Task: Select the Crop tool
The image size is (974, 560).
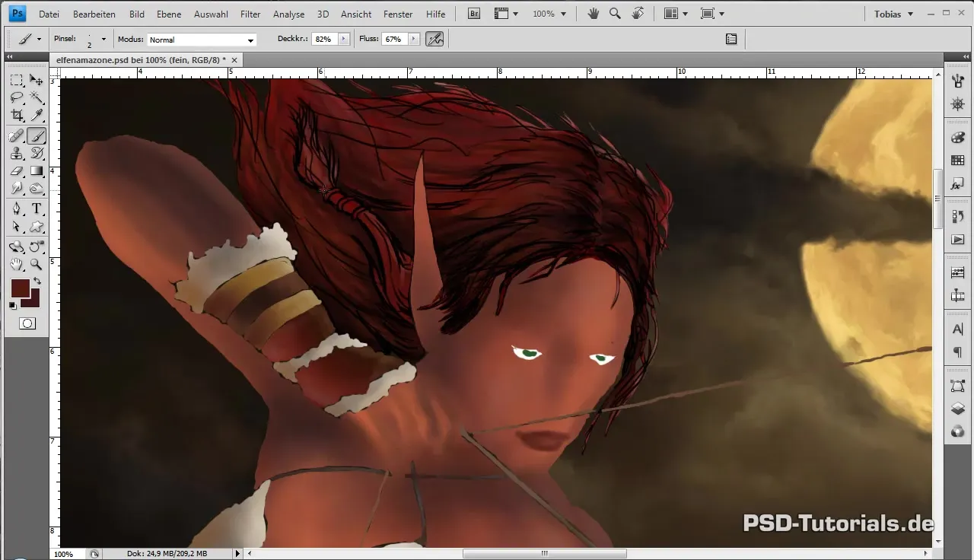Action: tap(16, 116)
